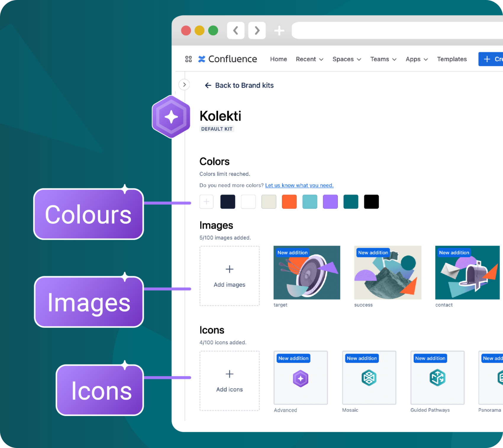Image resolution: width=503 pixels, height=448 pixels.
Task: Click New addition badge on Mosaic icon
Action: pos(362,358)
